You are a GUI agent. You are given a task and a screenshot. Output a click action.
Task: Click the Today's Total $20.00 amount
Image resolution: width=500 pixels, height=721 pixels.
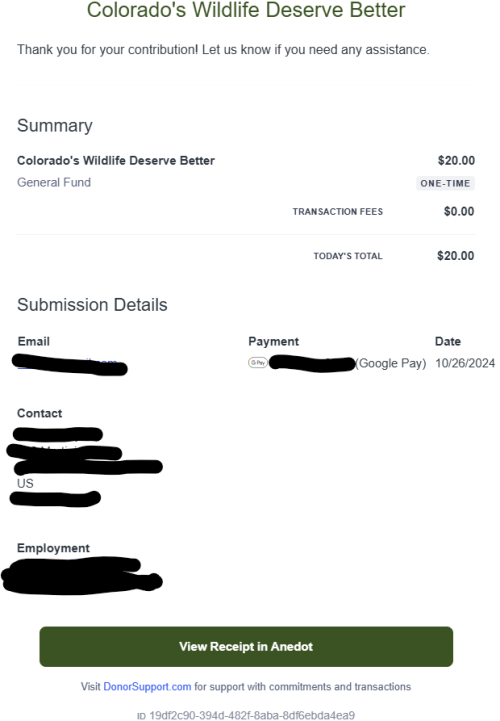tap(455, 256)
